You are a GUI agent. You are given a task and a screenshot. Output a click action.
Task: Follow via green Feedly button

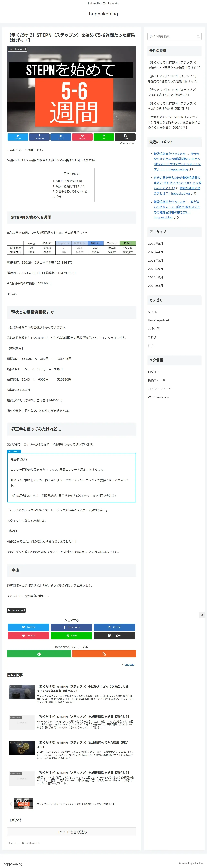(39, 654)
